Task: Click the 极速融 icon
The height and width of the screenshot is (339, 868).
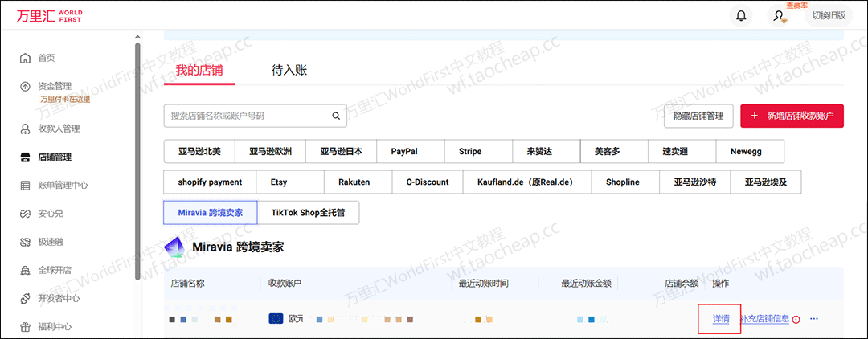Action: [25, 242]
